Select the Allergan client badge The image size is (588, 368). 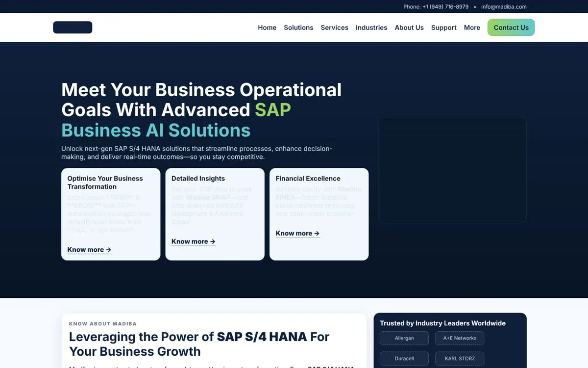pyautogui.click(x=404, y=338)
